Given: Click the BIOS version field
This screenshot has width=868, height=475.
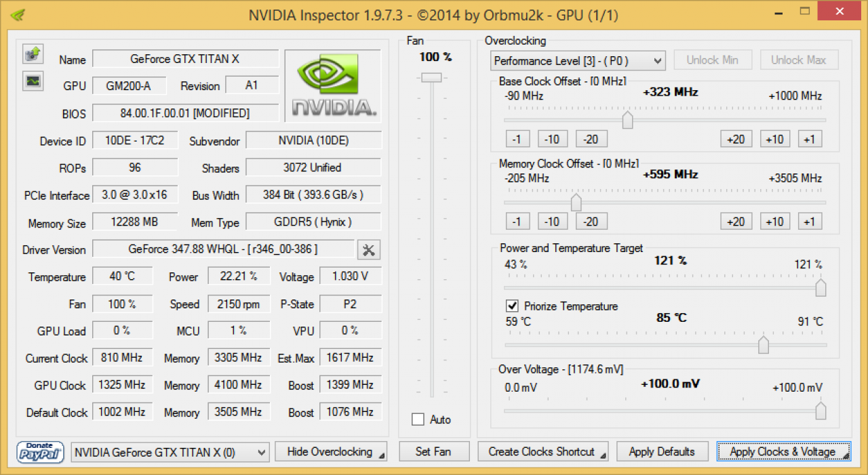Looking at the screenshot, I should (x=185, y=113).
